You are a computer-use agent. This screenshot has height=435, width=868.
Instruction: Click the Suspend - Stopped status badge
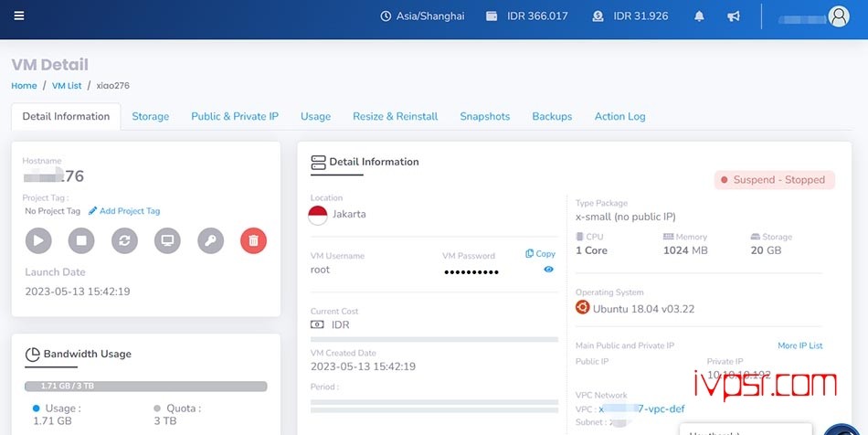[x=775, y=180]
